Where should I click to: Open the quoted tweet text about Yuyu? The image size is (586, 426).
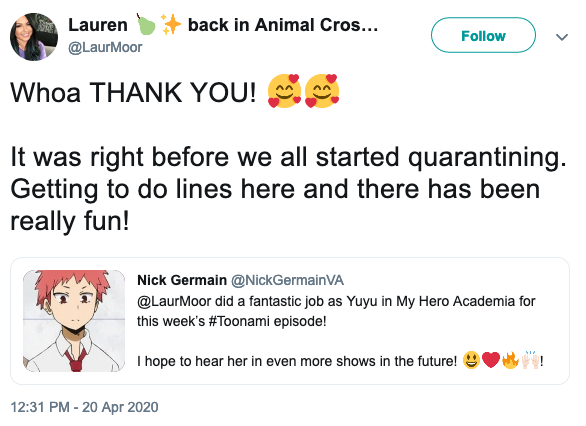[x=336, y=311]
